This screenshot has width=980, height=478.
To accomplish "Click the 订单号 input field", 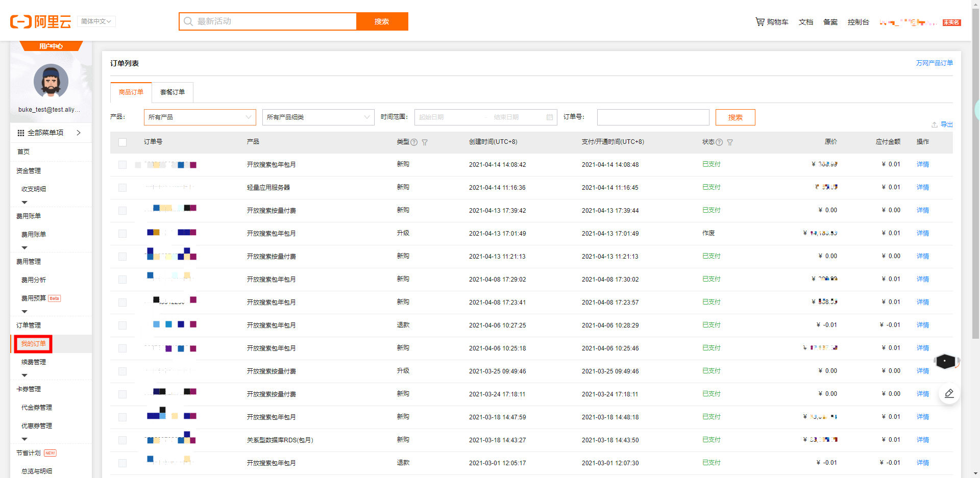I will tap(653, 117).
